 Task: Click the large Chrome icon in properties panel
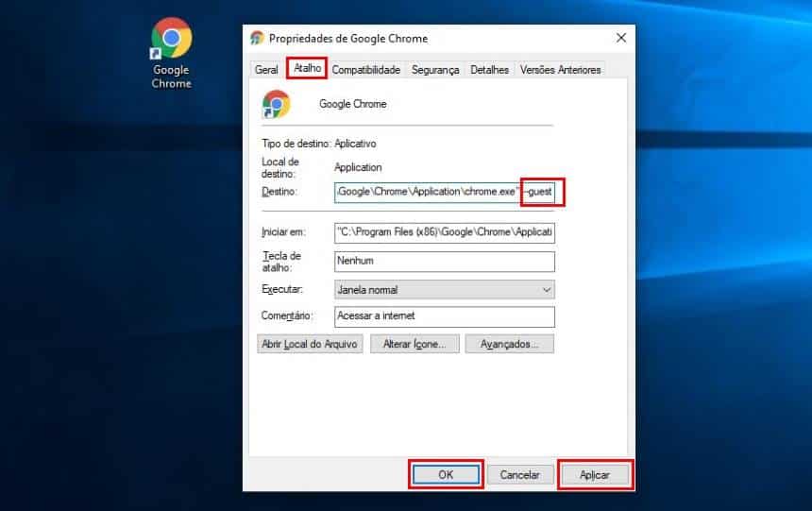tap(276, 104)
